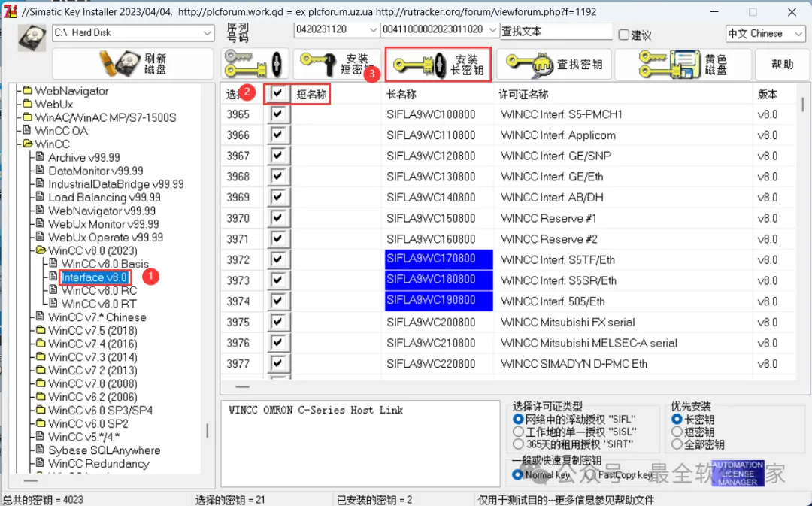Screen dimensions: 812x506
Task: Open Automation License Manager icon
Action: [x=738, y=473]
